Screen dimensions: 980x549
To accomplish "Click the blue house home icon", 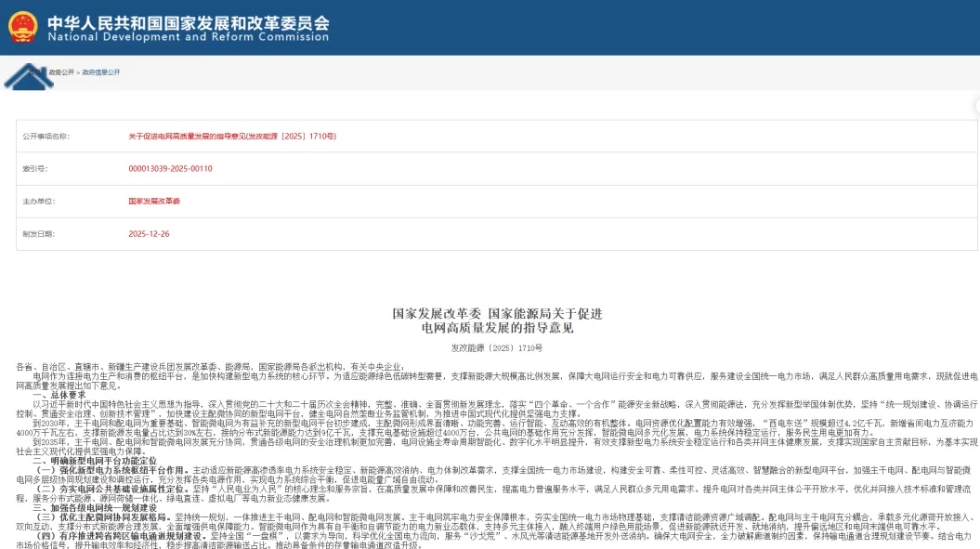I will 29,76.
